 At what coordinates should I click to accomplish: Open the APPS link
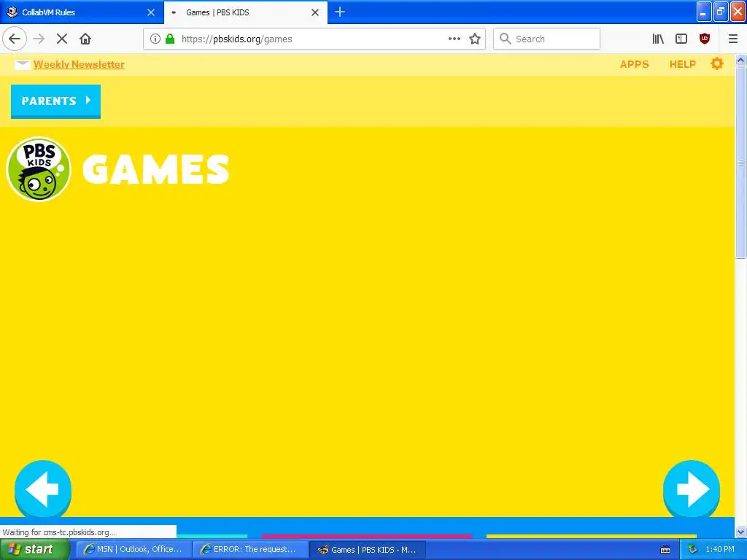(x=634, y=64)
